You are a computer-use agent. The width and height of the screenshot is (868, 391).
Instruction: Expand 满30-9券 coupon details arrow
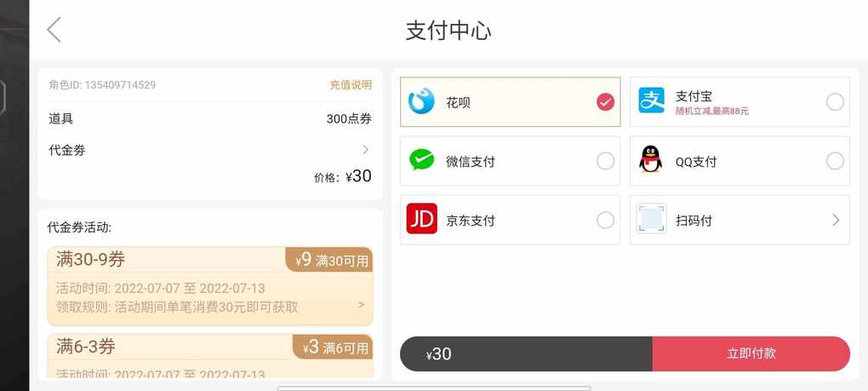coord(362,305)
